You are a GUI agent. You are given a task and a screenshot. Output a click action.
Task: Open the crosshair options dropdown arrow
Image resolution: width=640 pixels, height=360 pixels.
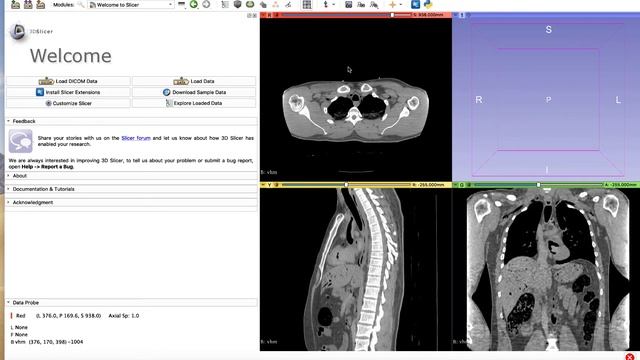coord(400,5)
